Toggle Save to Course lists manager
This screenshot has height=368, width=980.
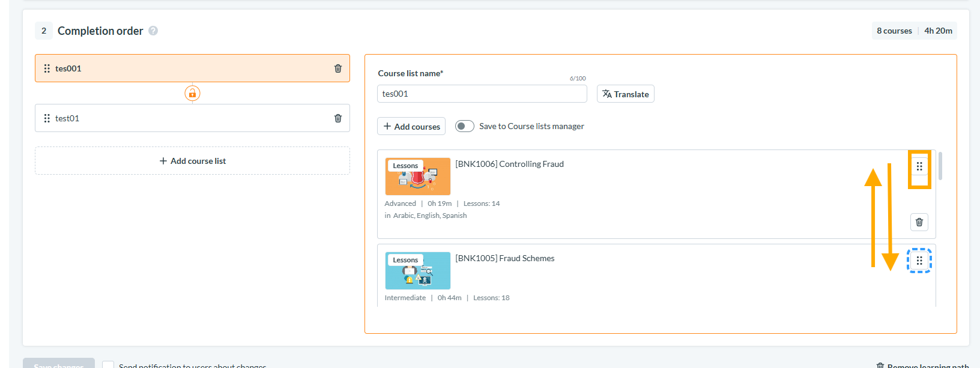(x=465, y=126)
